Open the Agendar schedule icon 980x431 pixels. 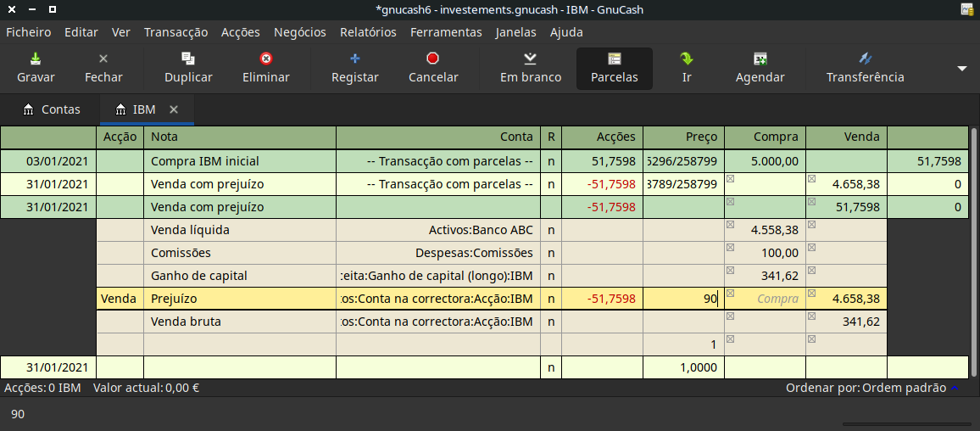760,59
